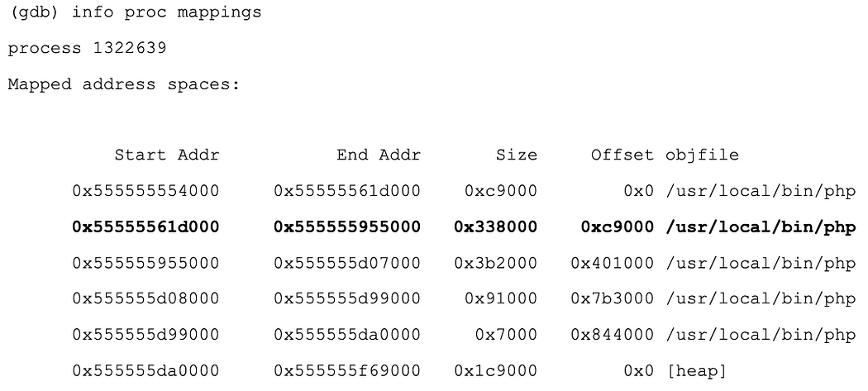The height and width of the screenshot is (391, 868).
Task: Click the "objfile" column header
Action: point(702,155)
